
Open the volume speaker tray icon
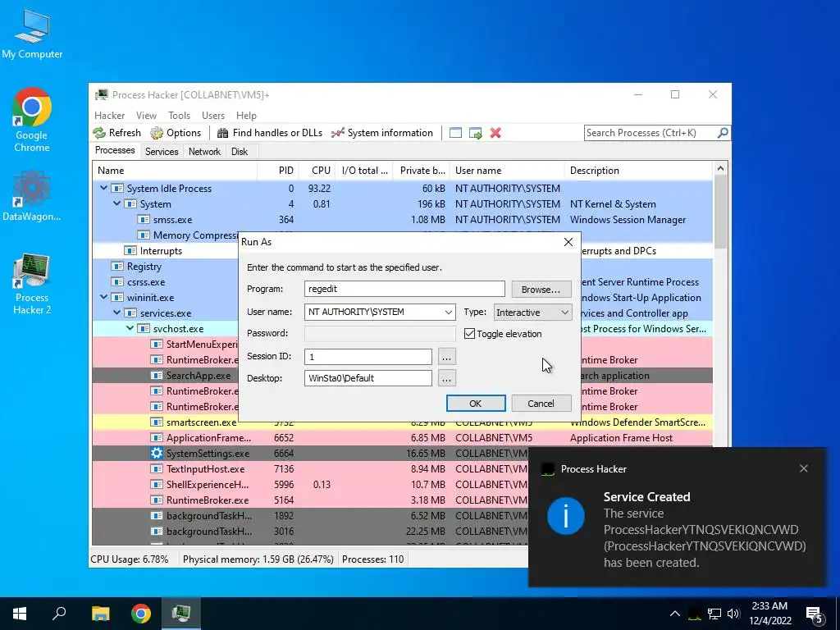(733, 614)
